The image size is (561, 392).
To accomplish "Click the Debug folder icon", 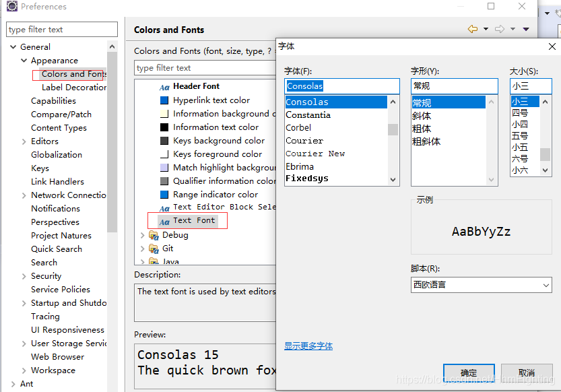I will click(x=154, y=235).
